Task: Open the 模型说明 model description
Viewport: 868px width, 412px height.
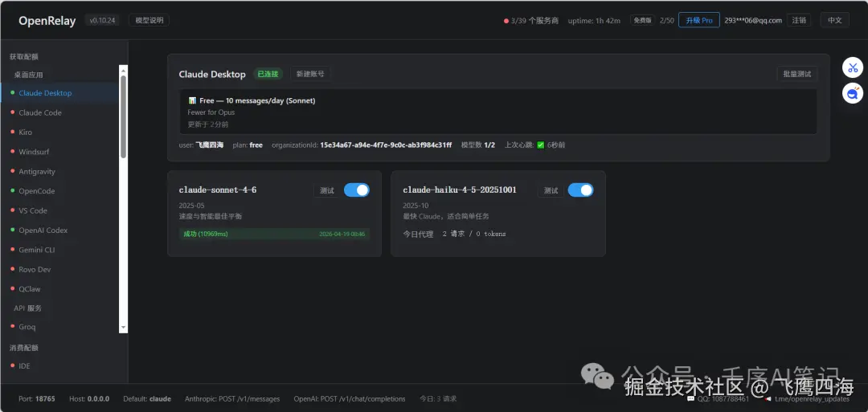Action: coord(149,20)
